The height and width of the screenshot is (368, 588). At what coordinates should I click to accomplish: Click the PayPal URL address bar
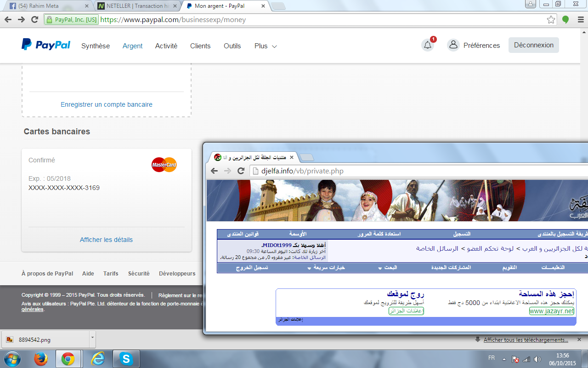300,20
